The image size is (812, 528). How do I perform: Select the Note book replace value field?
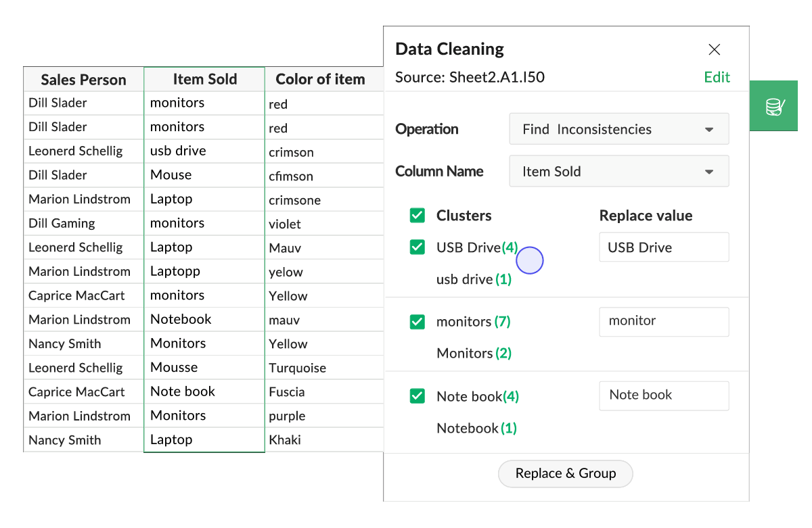[x=663, y=395]
